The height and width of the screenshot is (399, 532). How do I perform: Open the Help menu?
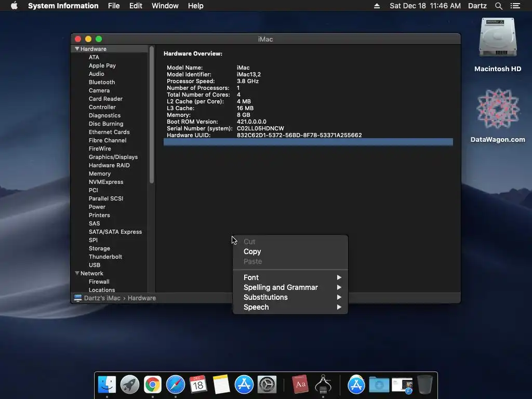click(x=196, y=6)
